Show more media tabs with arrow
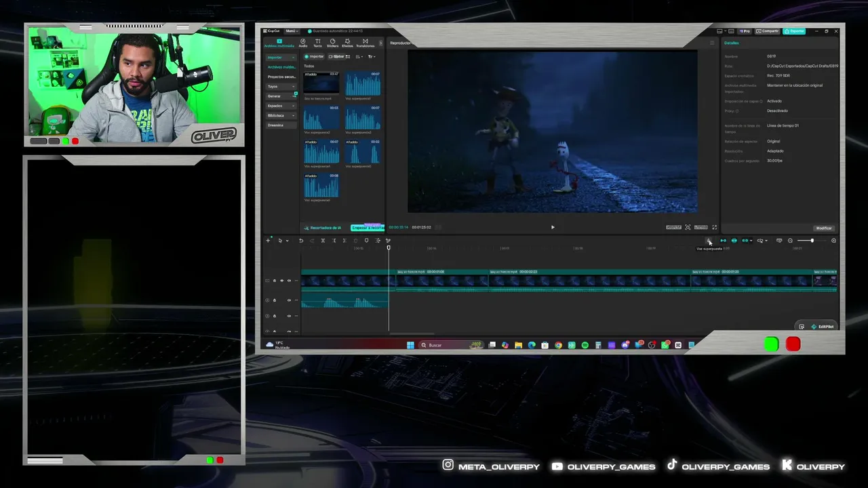The image size is (868, 488). click(x=380, y=43)
